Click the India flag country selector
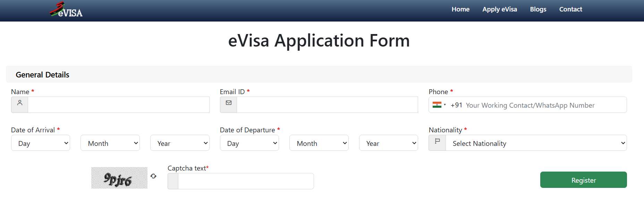This screenshot has height=207, width=644. (439, 105)
